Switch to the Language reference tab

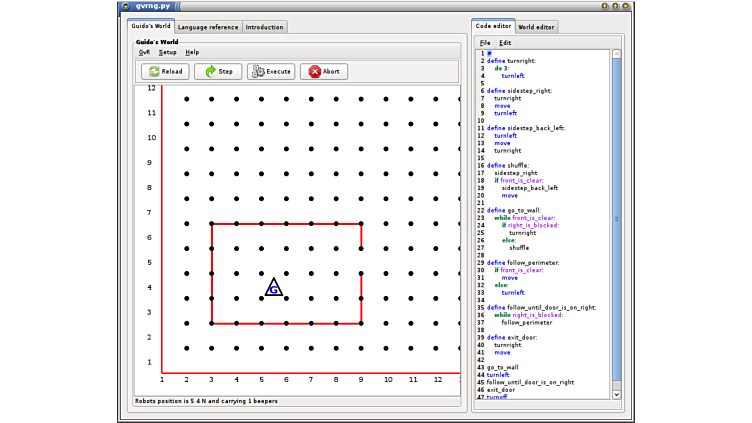pos(208,27)
